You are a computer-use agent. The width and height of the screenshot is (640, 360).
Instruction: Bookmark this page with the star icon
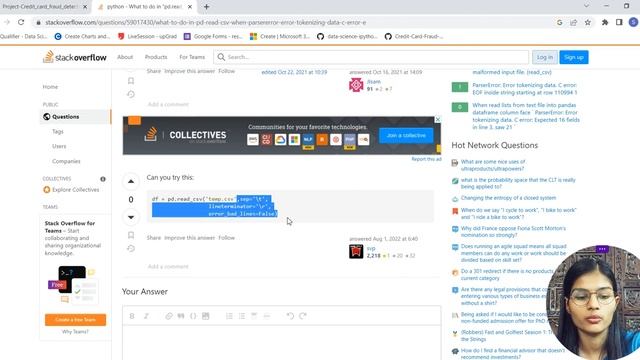(x=588, y=22)
